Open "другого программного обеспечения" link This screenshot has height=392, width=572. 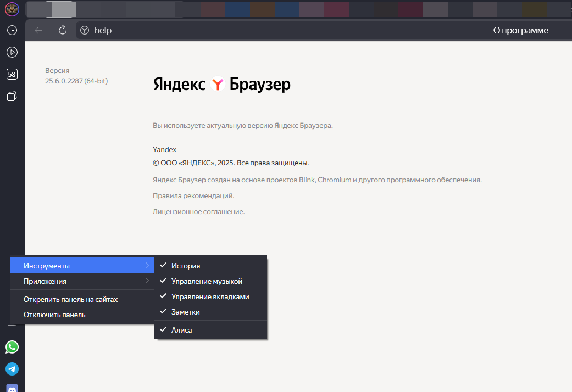click(419, 180)
